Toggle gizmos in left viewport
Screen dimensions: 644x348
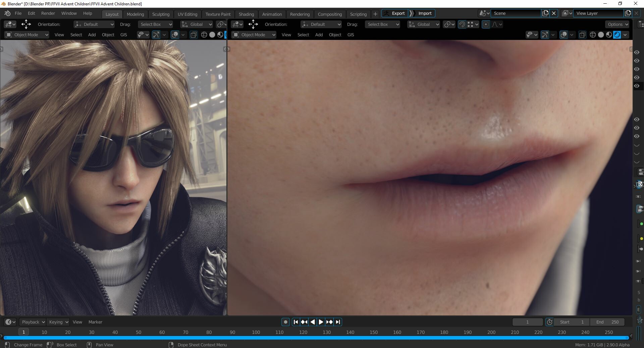click(156, 35)
